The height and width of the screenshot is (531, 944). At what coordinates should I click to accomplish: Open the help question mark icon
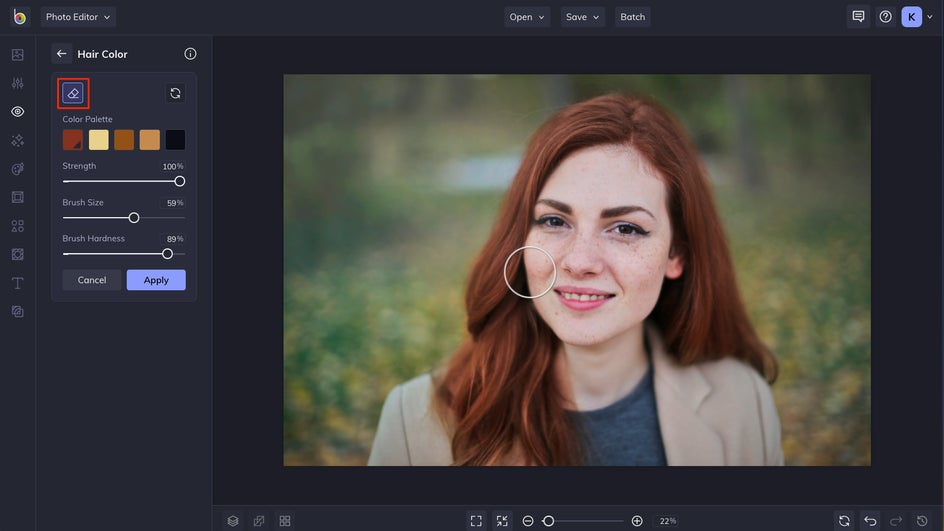point(885,17)
